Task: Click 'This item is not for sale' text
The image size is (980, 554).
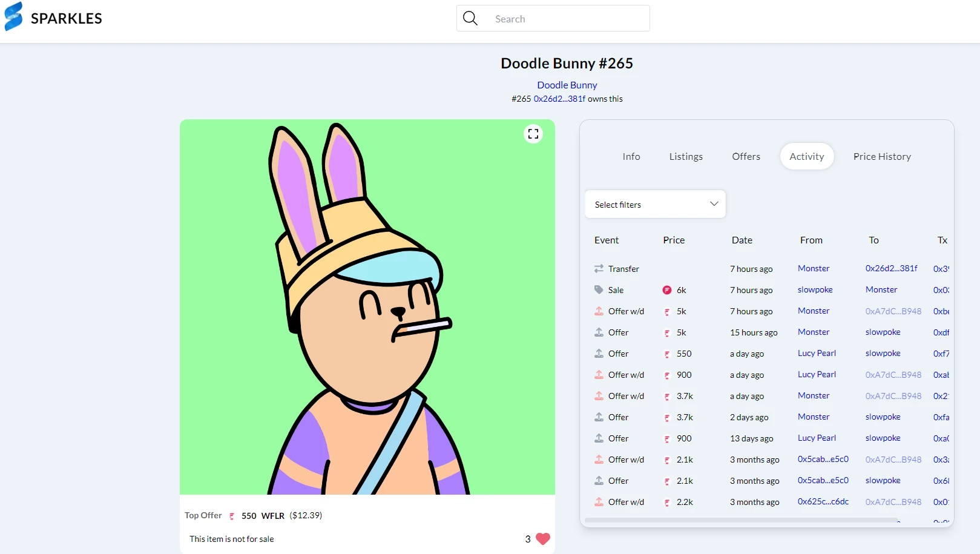Action: tap(231, 539)
